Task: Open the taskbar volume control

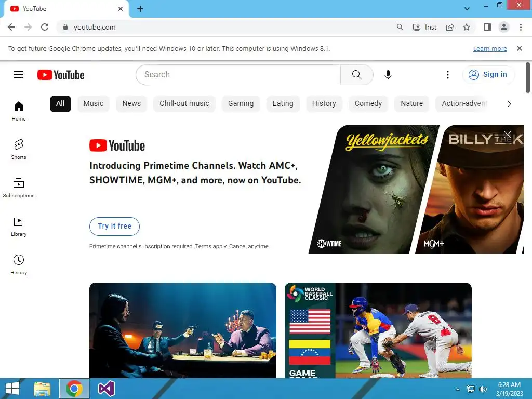Action: tap(483, 389)
